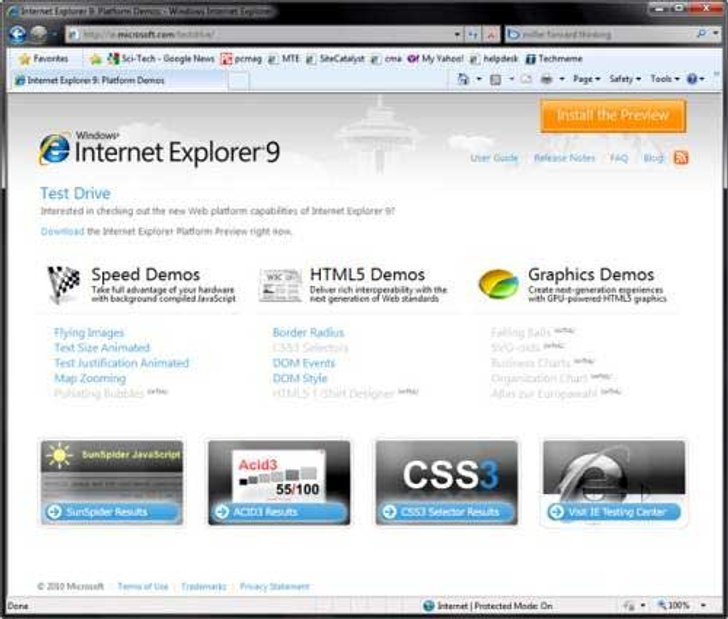Stop loading with the red X icon
Image resolution: width=728 pixels, height=619 pixels.
(x=491, y=34)
